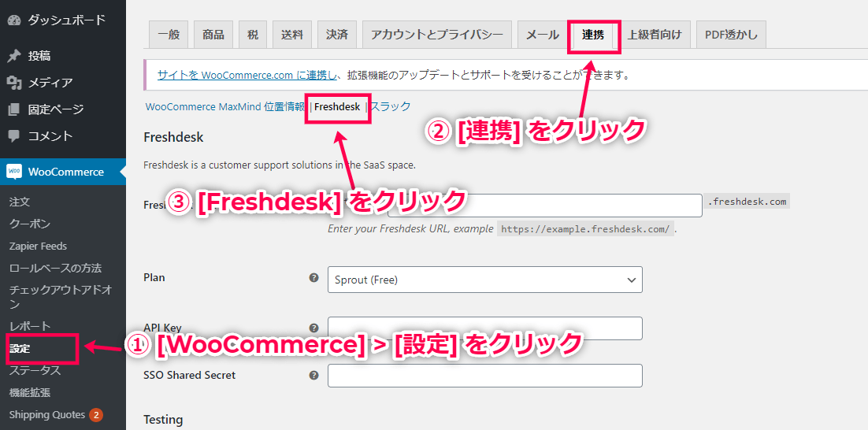
Task: Open the Plan dropdown showing Sprout (Free)
Action: [485, 280]
